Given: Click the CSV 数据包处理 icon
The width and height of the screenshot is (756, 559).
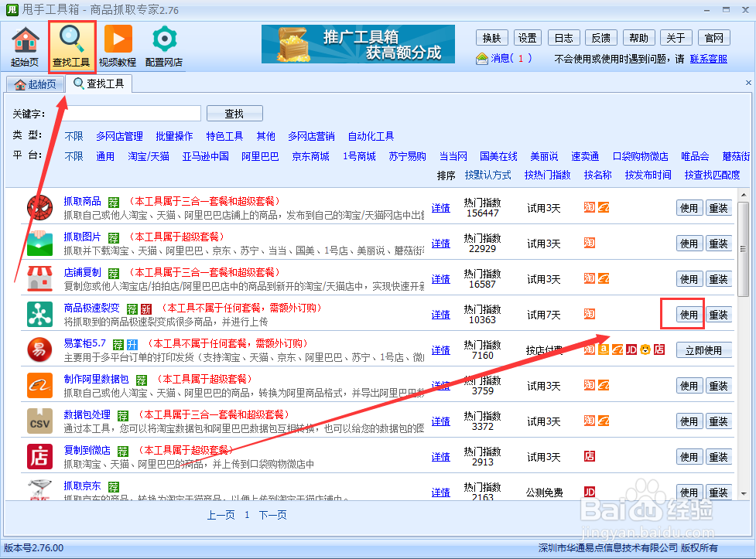Looking at the screenshot, I should point(37,420).
